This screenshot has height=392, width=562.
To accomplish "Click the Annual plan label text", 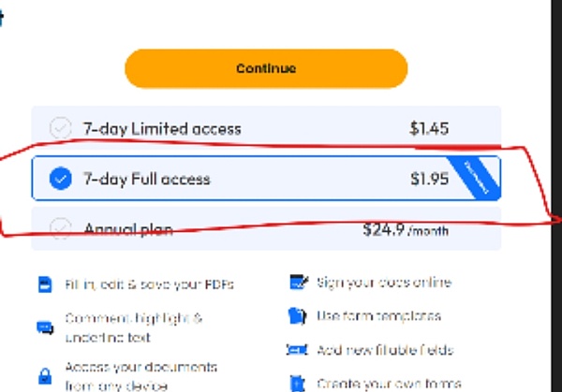I will [128, 229].
